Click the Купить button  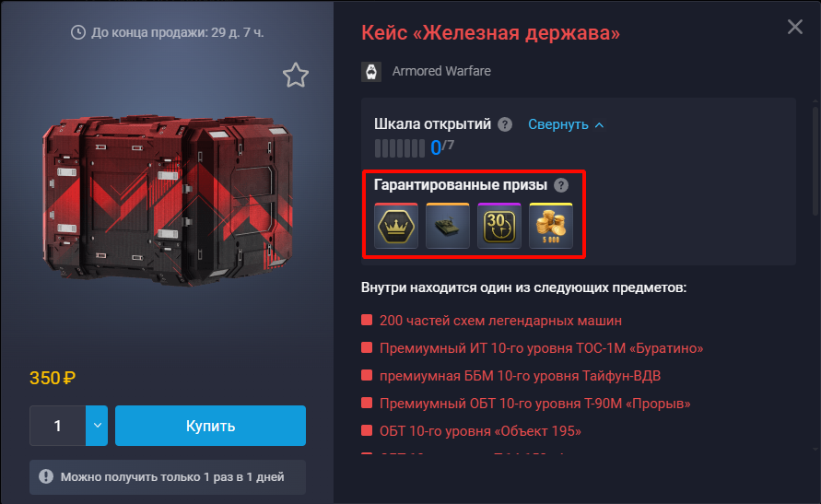tap(210, 426)
